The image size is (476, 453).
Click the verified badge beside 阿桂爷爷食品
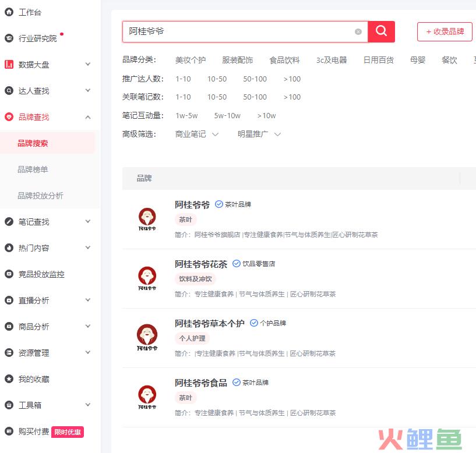[237, 383]
